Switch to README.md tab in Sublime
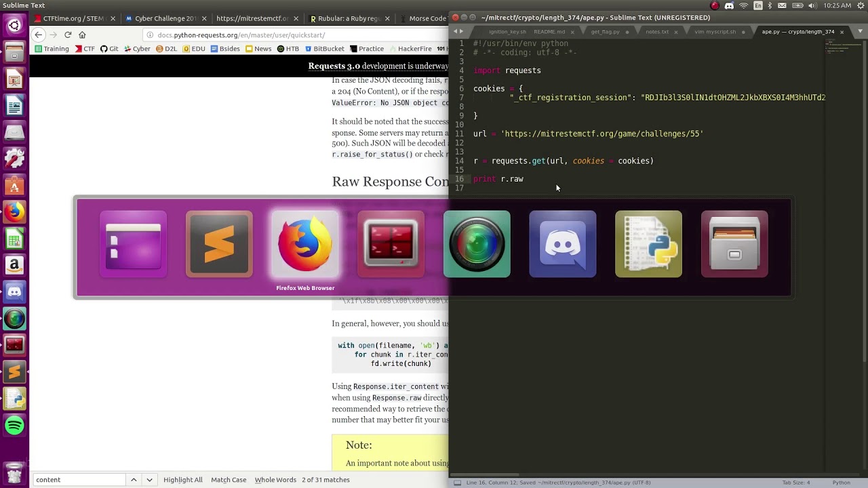This screenshot has height=488, width=868. click(x=549, y=32)
